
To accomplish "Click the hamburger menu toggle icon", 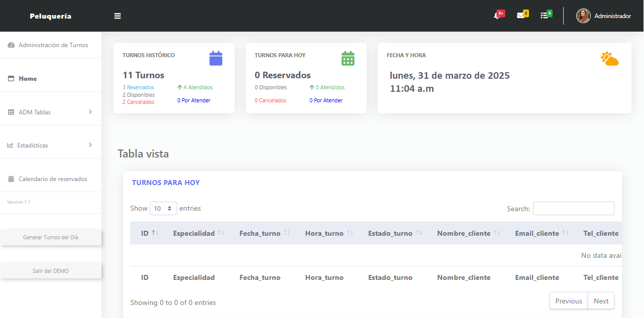I will pyautogui.click(x=118, y=16).
